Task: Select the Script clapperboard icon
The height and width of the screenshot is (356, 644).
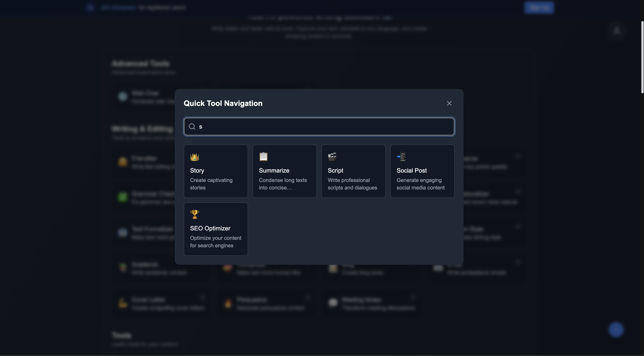Action: (x=332, y=157)
